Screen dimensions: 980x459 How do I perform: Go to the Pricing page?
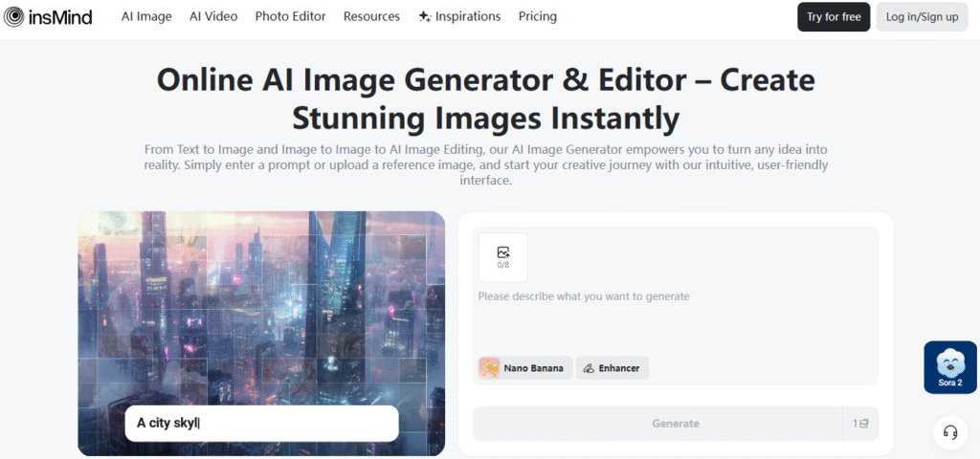tap(537, 16)
